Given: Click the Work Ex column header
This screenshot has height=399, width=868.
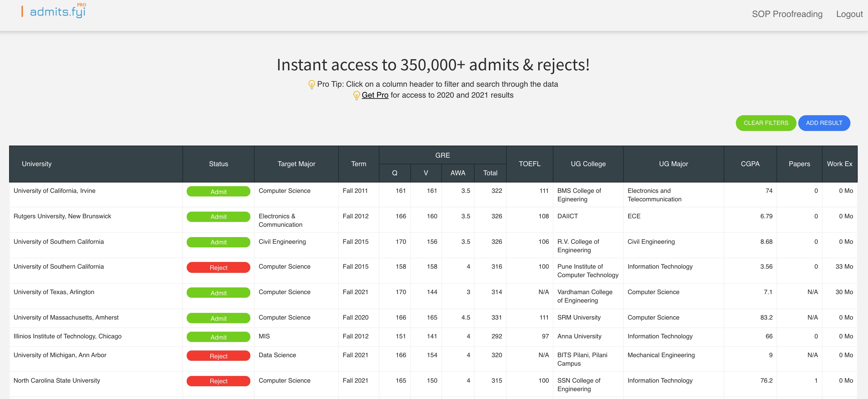Looking at the screenshot, I should point(839,164).
